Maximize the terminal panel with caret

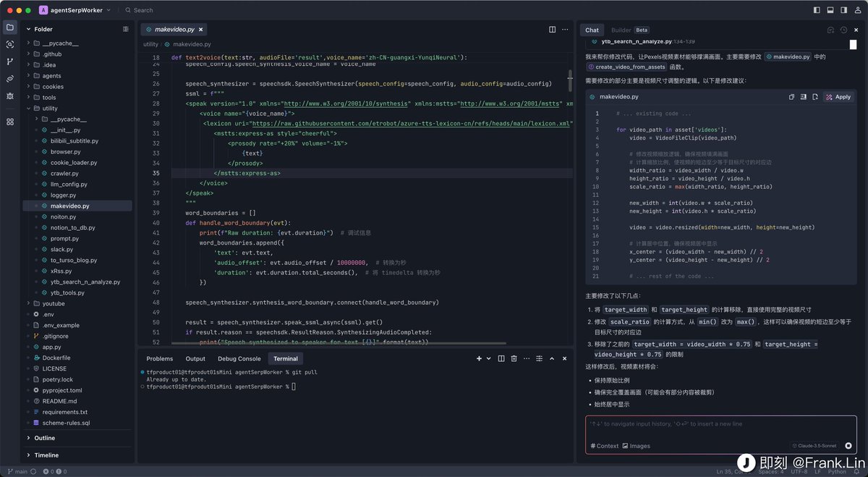tap(552, 358)
